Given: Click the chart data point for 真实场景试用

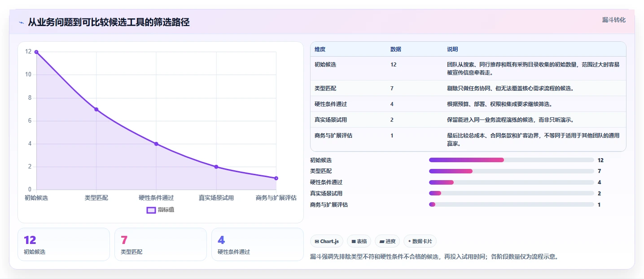Looking at the screenshot, I should pos(216,167).
